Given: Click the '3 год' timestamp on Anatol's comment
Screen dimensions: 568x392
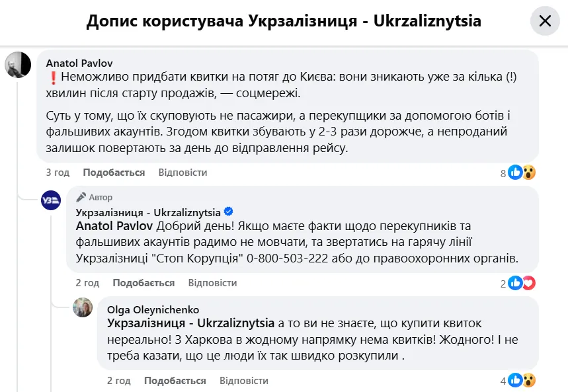Looking at the screenshot, I should pos(58,173).
